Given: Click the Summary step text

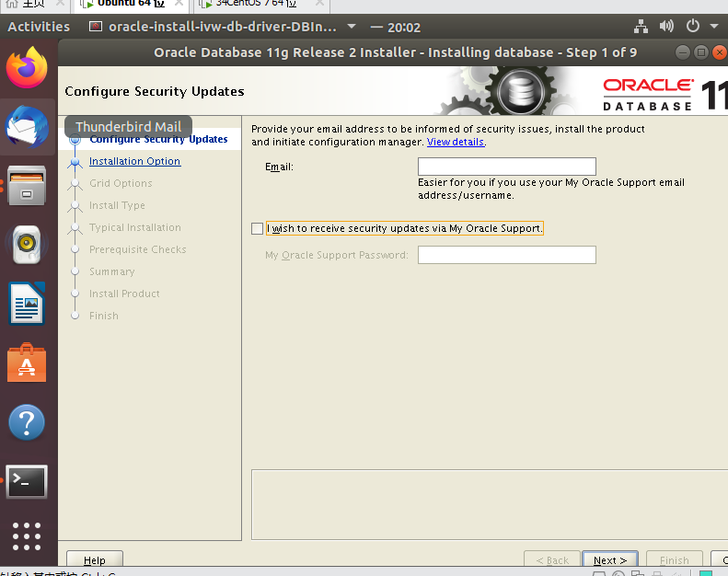Looking at the screenshot, I should [x=112, y=271].
